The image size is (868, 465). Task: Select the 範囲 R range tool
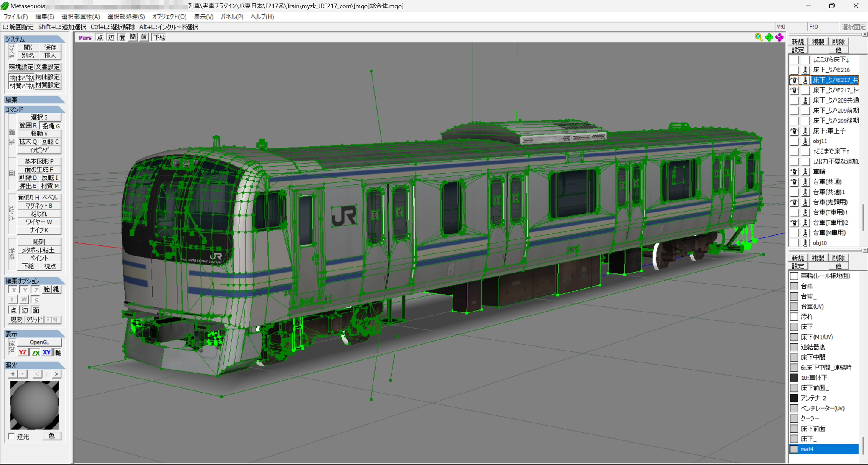pos(28,125)
